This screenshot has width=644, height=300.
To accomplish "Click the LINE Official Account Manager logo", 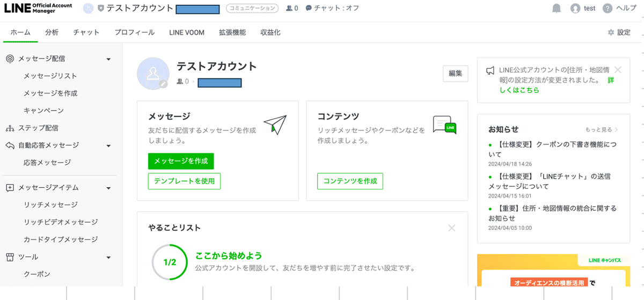I will 37,8.
